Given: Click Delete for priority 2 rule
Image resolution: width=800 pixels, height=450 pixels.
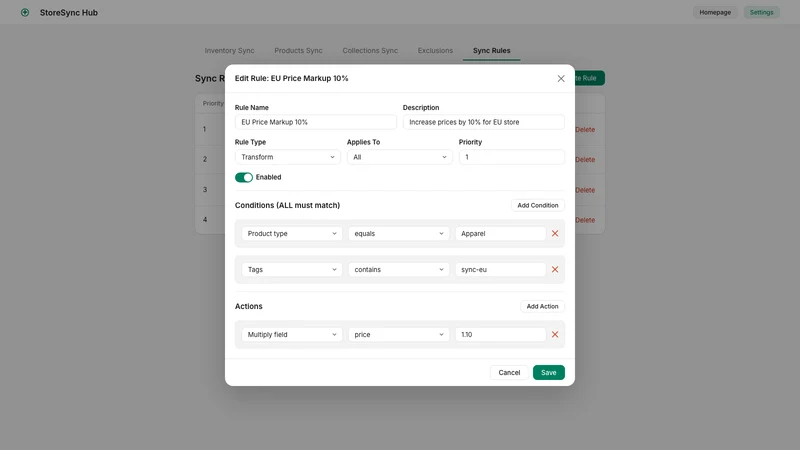Looking at the screenshot, I should point(585,160).
